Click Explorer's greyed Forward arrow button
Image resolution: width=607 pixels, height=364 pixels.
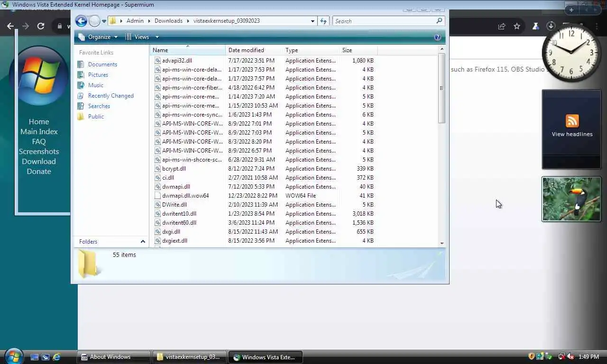click(x=95, y=21)
